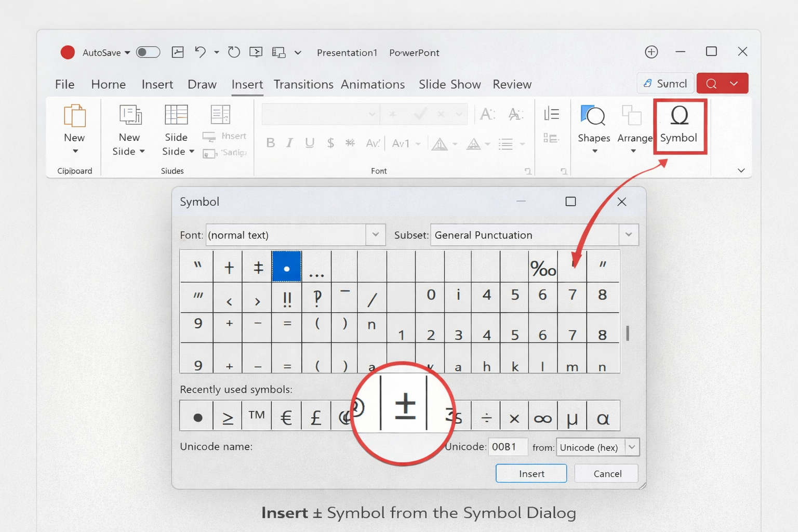Click the Insert button in the Symbol dialog
Screen dimensions: 798x532
point(531,473)
